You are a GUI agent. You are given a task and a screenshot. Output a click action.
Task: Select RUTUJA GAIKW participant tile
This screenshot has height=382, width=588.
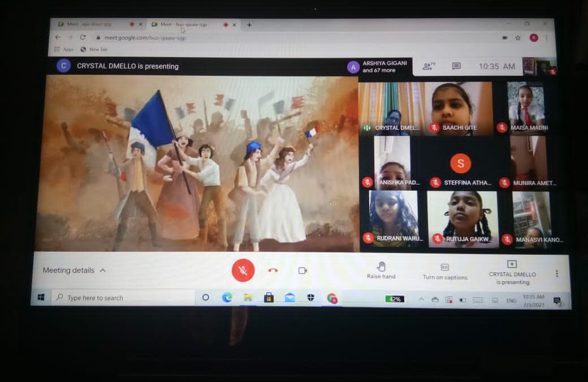click(462, 219)
